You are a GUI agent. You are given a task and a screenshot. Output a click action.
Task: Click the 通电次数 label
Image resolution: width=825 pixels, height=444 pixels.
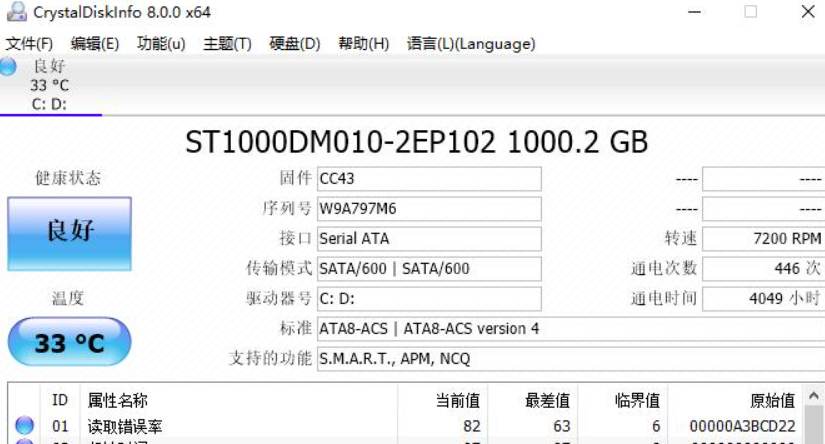pos(664,268)
